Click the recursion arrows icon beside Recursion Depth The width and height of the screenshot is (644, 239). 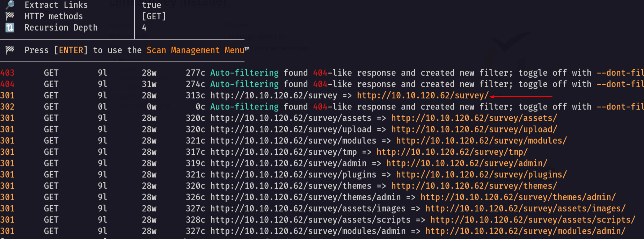click(10, 27)
